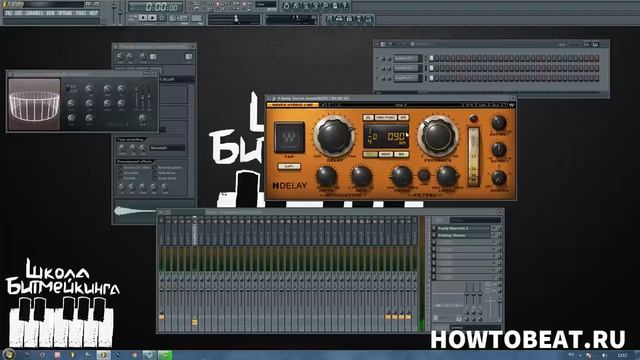Click the LoPass filter knob in H-Delay

(x=447, y=176)
